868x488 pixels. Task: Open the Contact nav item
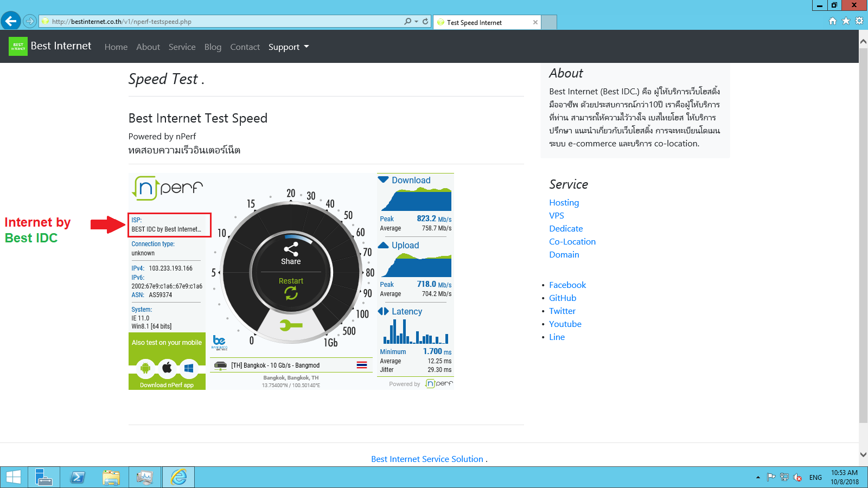pos(245,47)
